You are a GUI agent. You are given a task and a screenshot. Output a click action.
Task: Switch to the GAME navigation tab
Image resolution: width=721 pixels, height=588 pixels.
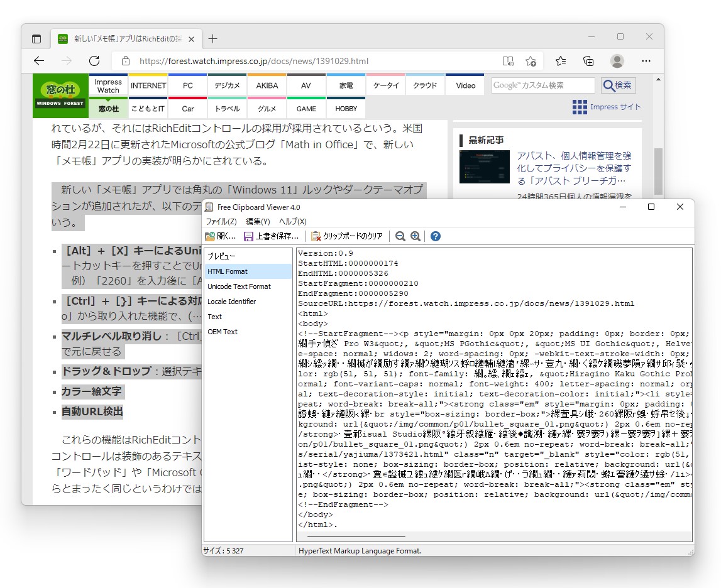coord(306,108)
